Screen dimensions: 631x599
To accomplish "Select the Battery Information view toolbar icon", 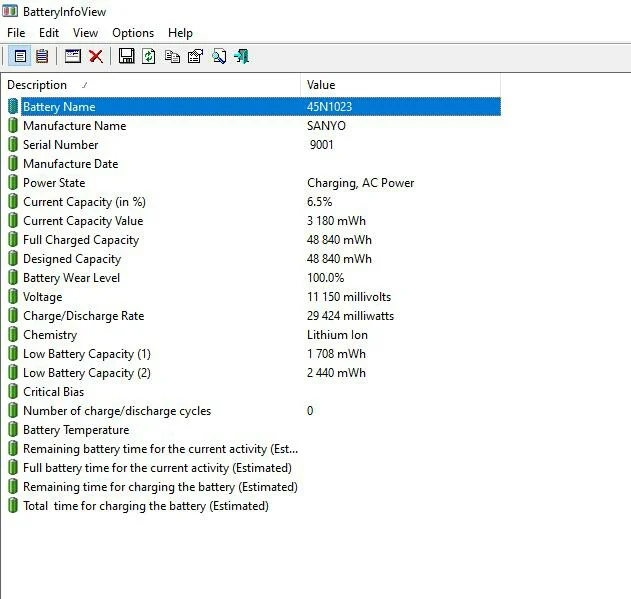I will tap(20, 56).
